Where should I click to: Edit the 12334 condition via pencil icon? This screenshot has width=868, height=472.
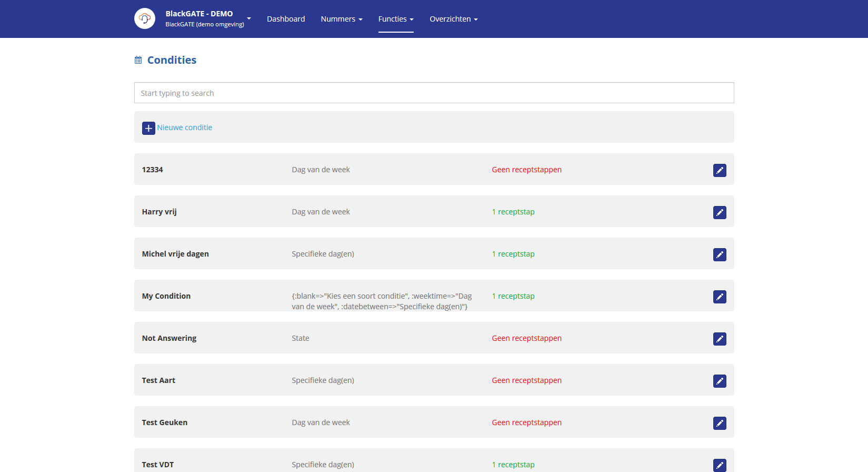click(719, 170)
